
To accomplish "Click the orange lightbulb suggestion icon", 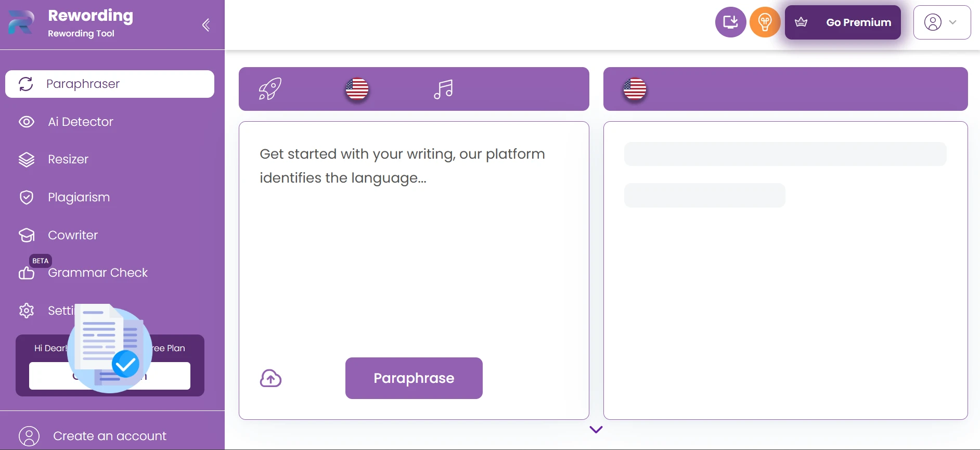I will point(765,22).
